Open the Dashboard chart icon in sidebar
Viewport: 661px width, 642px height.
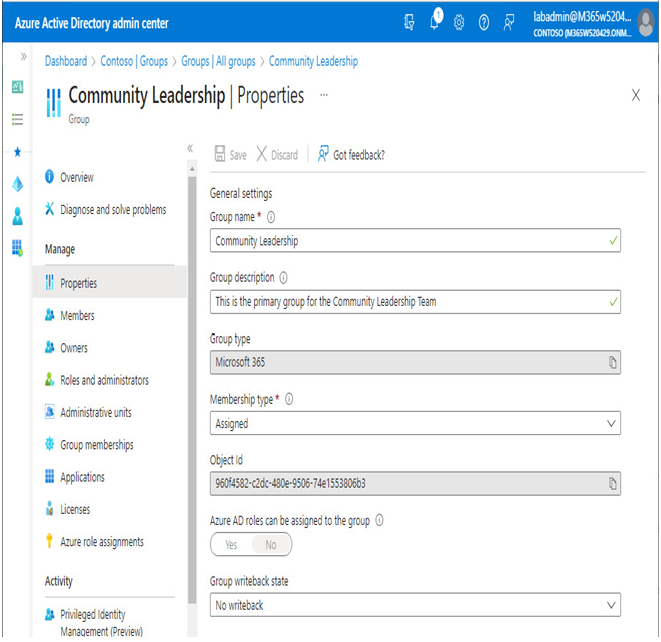pyautogui.click(x=17, y=87)
